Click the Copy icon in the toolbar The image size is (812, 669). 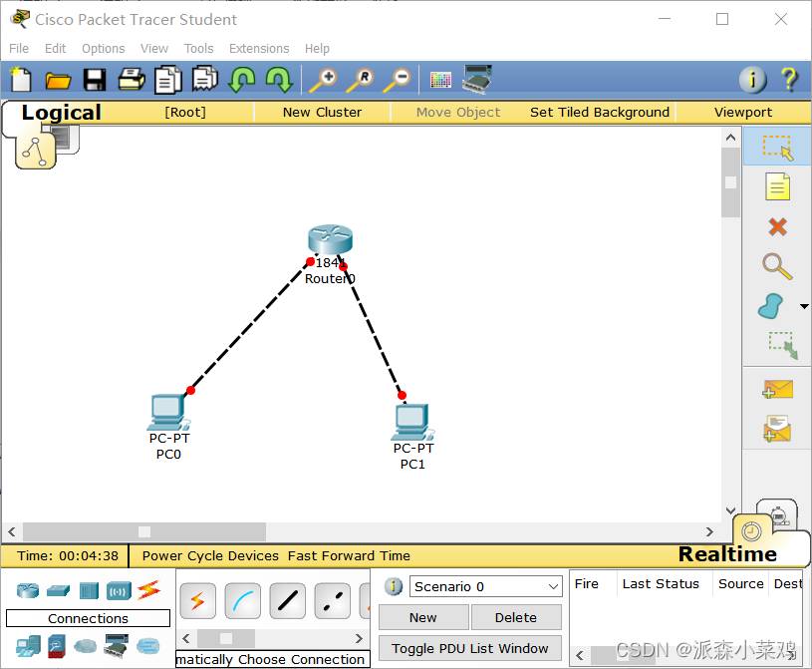point(168,80)
